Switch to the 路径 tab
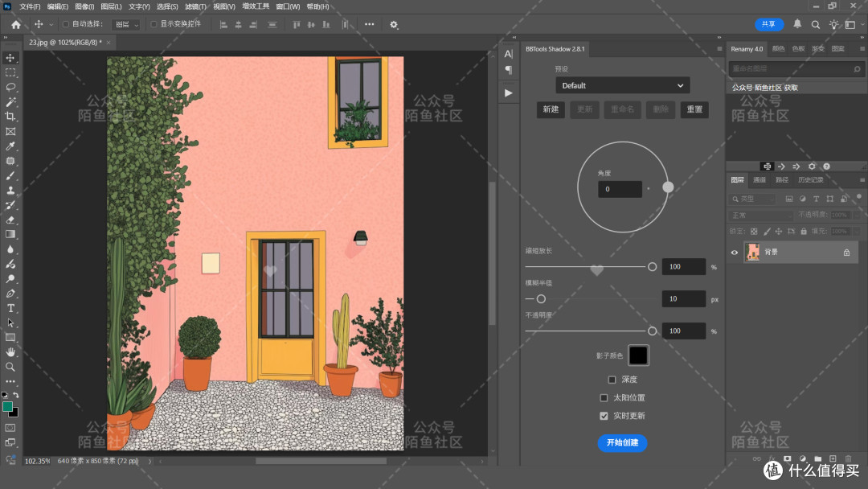This screenshot has height=489, width=868. 782,180
